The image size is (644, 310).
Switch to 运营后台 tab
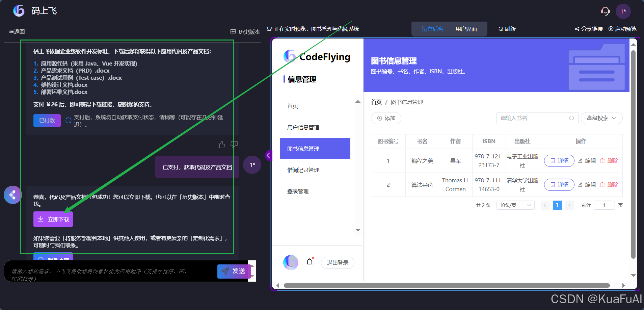[432, 29]
